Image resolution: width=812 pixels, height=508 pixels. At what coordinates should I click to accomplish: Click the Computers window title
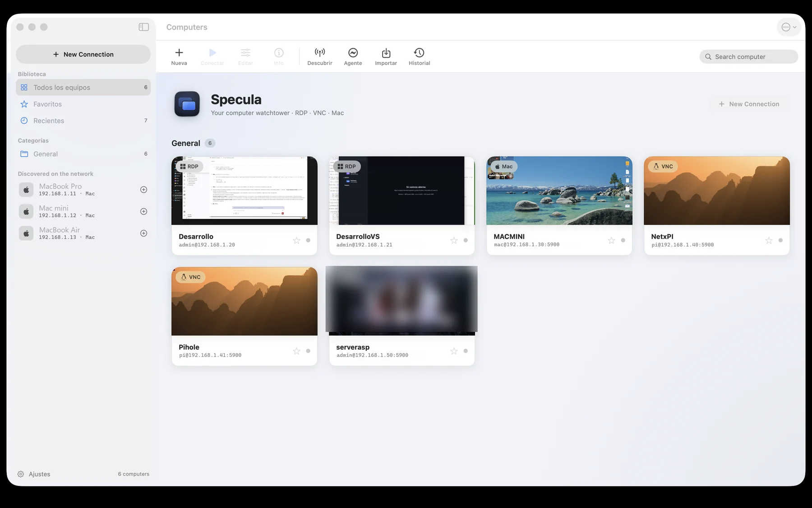tap(187, 27)
